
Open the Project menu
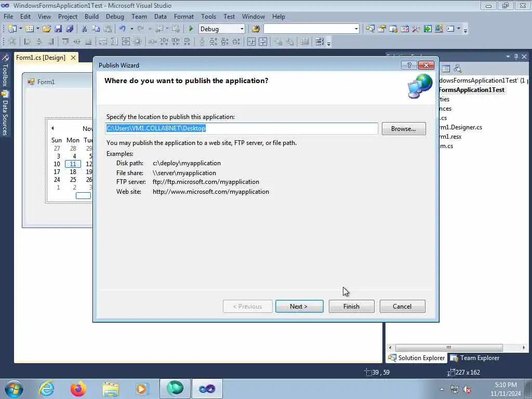(68, 17)
